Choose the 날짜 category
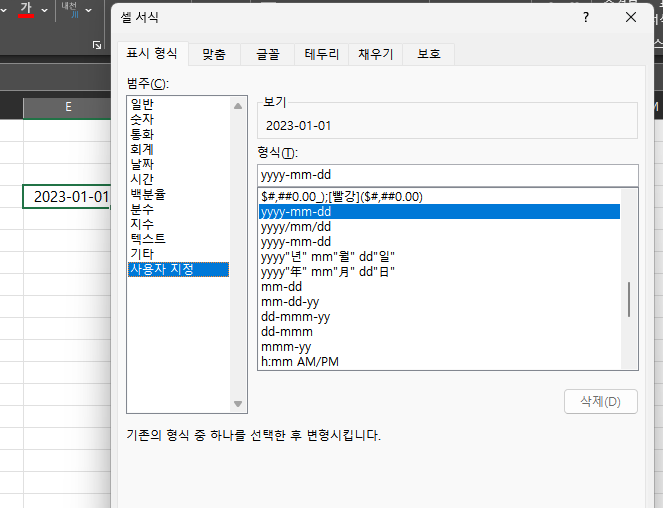This screenshot has height=508, width=663. click(179, 164)
